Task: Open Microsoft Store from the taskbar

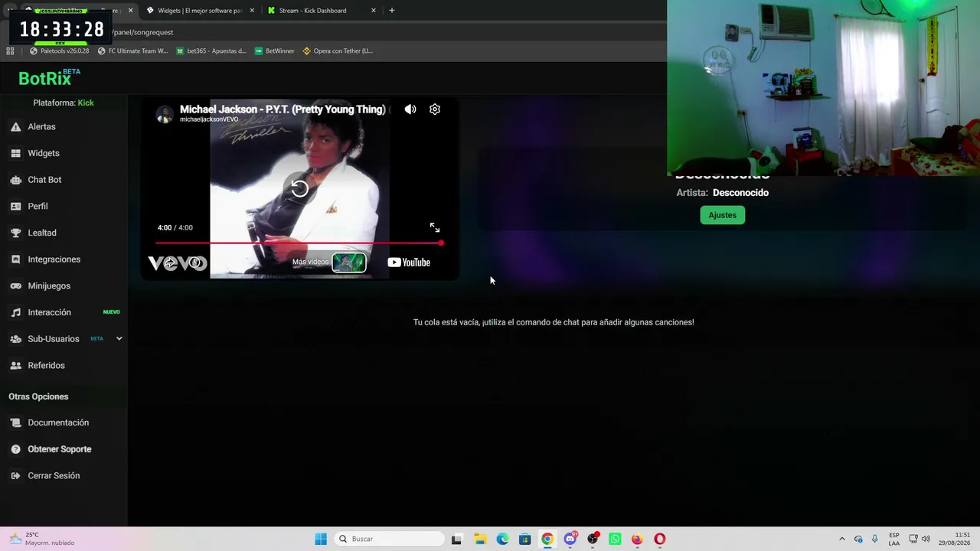Action: [524, 539]
